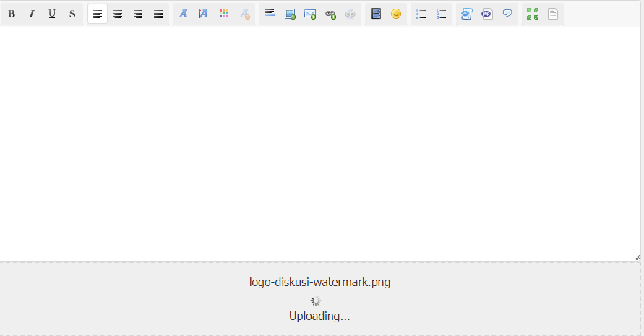Toggle italic text style

click(32, 14)
